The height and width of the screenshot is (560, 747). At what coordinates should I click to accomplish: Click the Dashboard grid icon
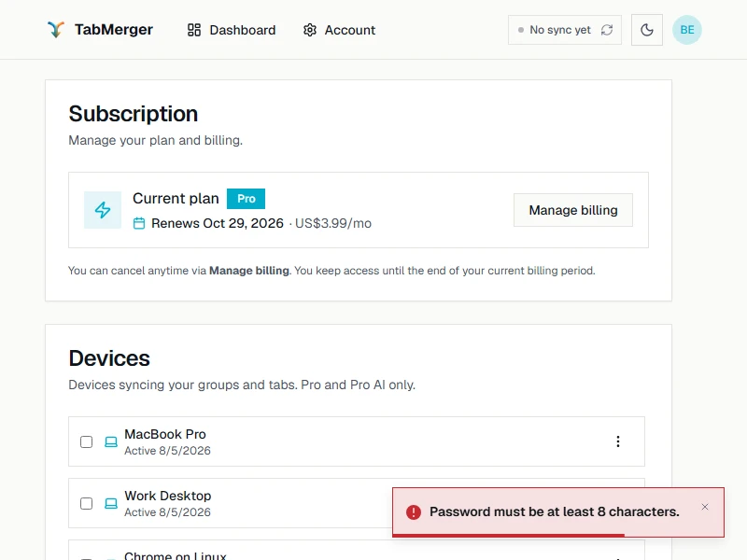tap(194, 30)
